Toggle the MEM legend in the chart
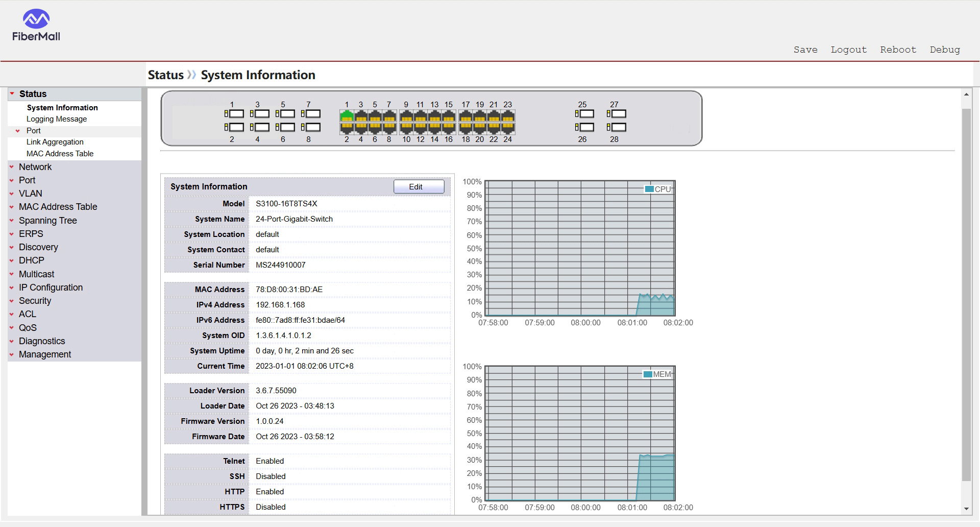 (657, 374)
